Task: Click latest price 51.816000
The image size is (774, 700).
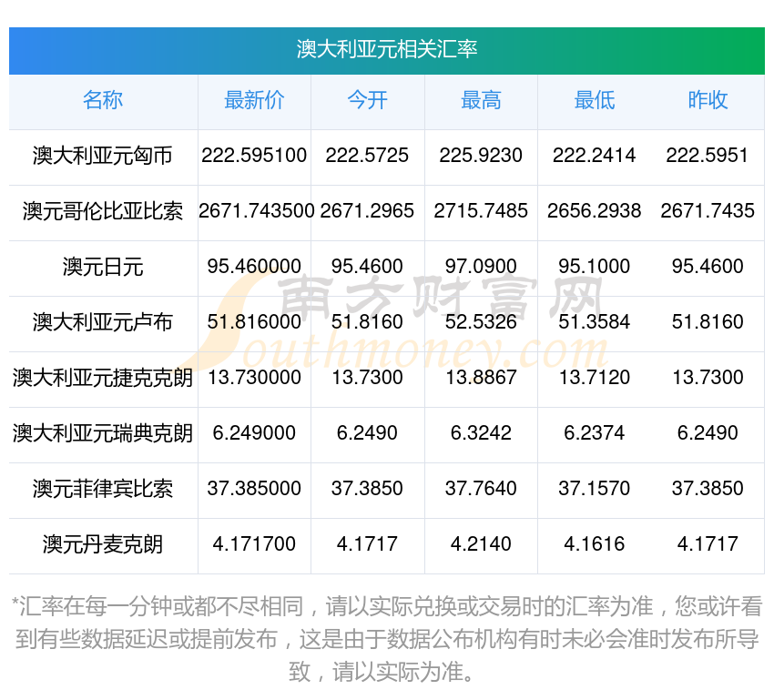Action: 254,322
